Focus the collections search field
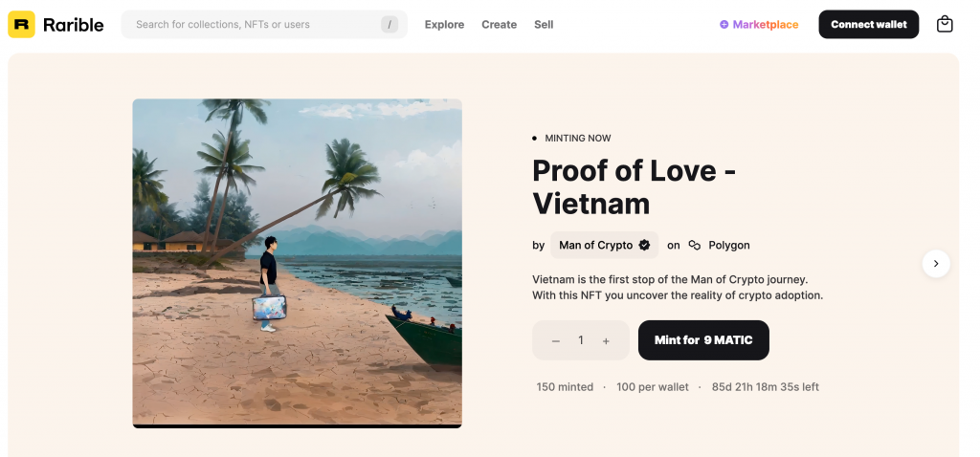This screenshot has width=980, height=457. [x=254, y=25]
